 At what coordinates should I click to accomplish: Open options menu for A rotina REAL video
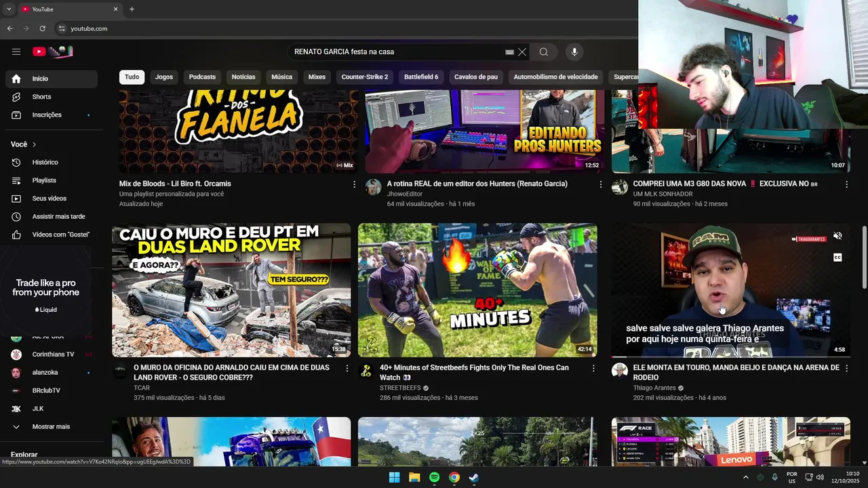coord(600,184)
